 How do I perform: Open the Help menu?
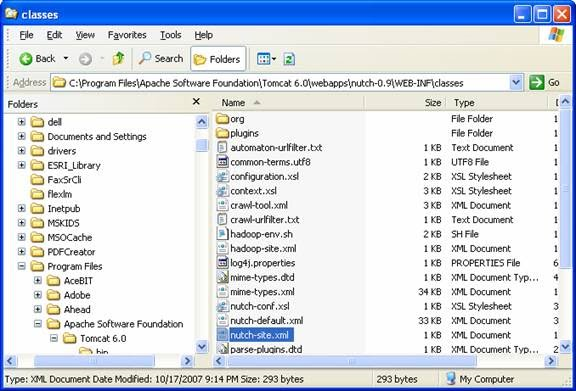point(204,35)
